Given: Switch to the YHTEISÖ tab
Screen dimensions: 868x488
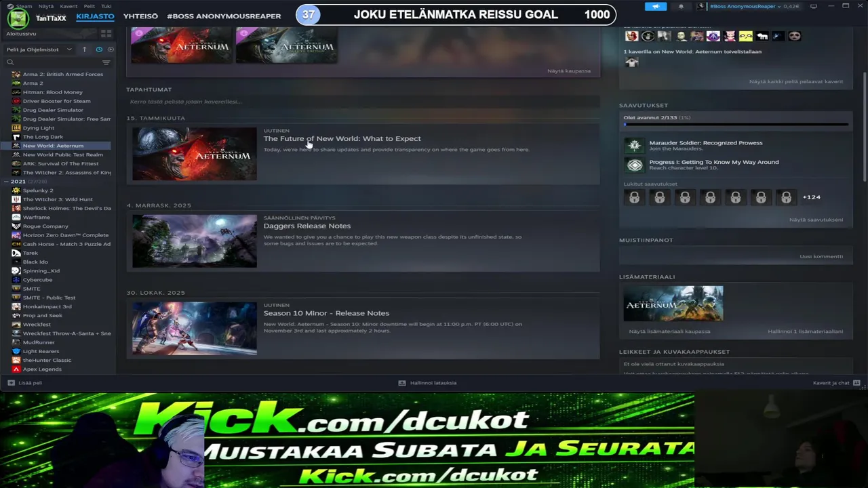Looking at the screenshot, I should pos(140,16).
